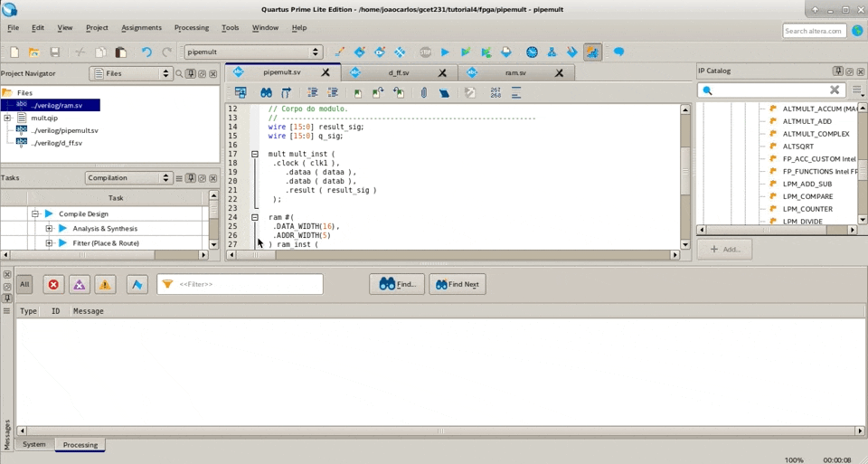Click the paste clipboard toolbar icon
The height and width of the screenshot is (464, 868).
click(120, 52)
